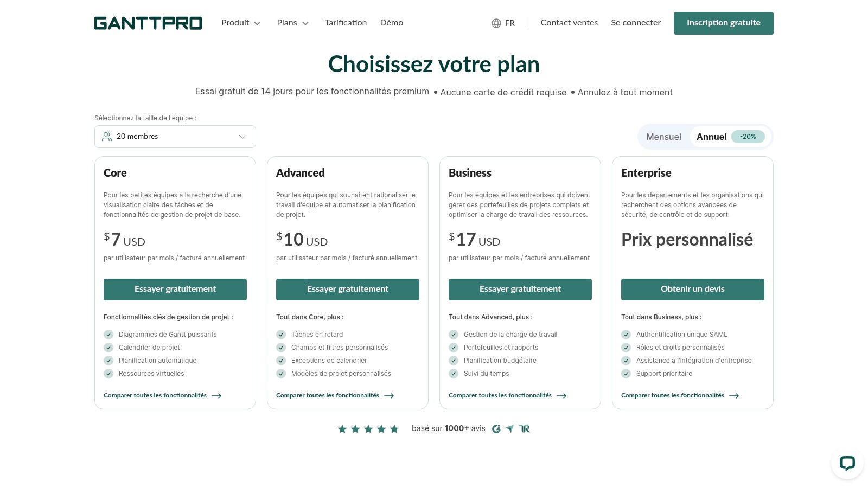The height and width of the screenshot is (488, 868).
Task: Open the live chat widget
Action: (x=847, y=463)
